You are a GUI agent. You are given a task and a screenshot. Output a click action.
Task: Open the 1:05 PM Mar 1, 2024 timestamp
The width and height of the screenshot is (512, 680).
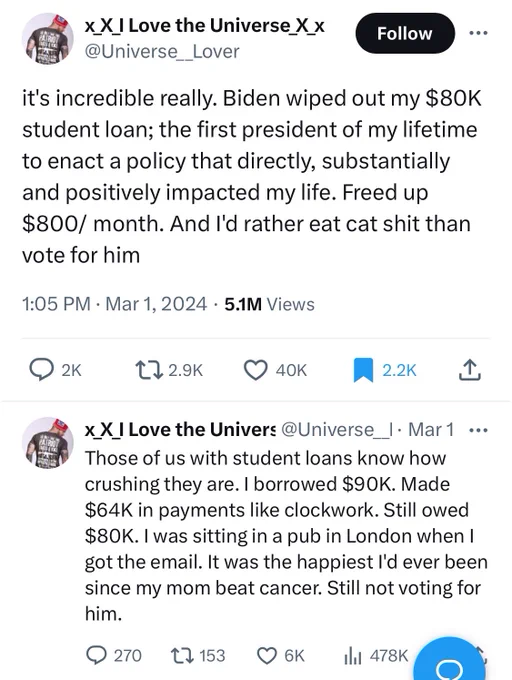[x=114, y=304]
